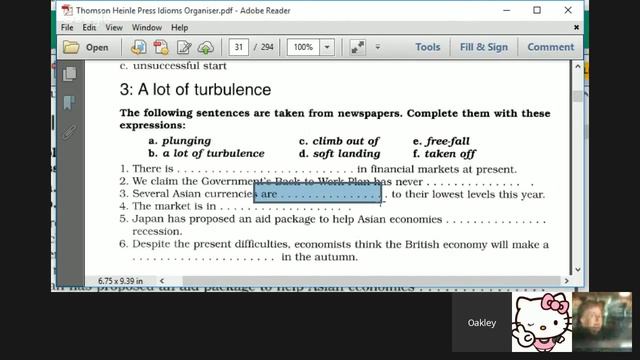Open the Help menu
The image size is (640, 360).
[179, 27]
